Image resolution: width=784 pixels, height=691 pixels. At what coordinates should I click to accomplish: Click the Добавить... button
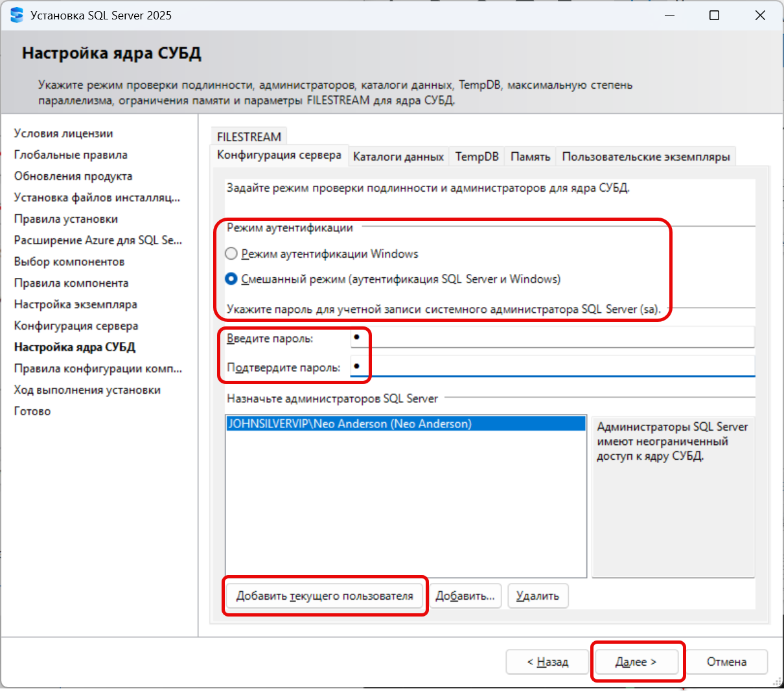465,596
